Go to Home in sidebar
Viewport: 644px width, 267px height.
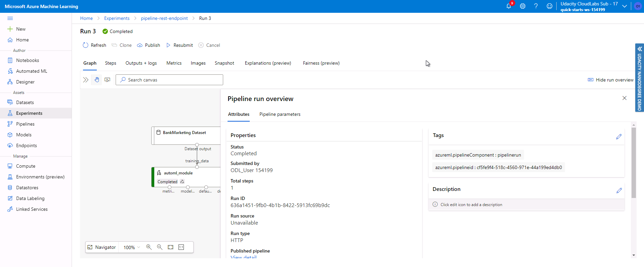tap(36, 40)
